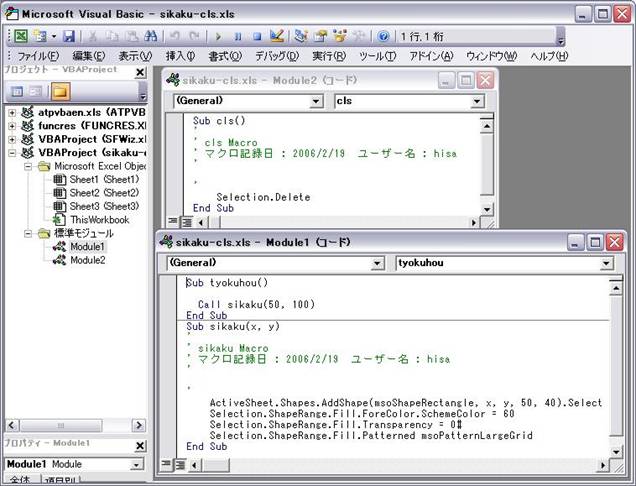Screen dimensions: 636x486
Task: Click the Insert UserForm toolbar icon
Action: pos(40,37)
